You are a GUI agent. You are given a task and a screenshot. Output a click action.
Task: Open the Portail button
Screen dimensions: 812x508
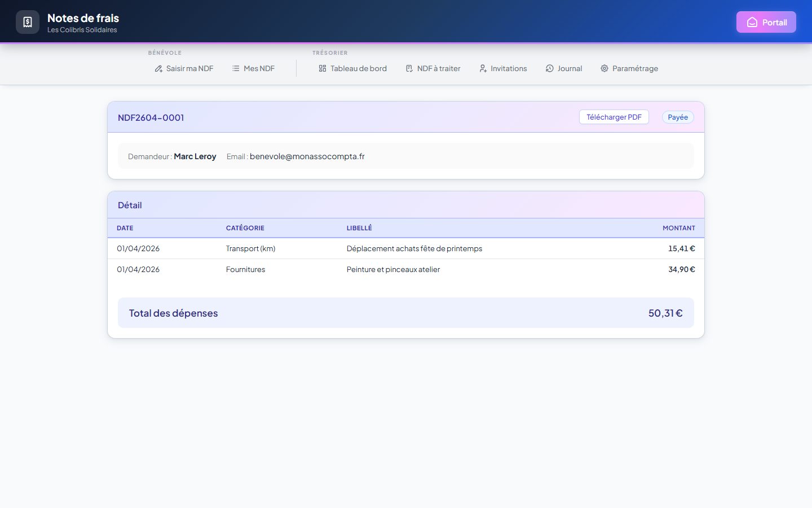tap(766, 22)
